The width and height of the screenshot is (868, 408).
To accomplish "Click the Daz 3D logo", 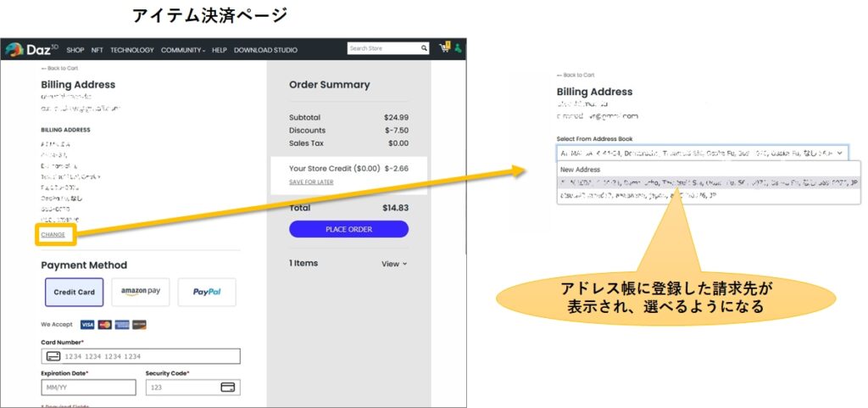I will 31,49.
